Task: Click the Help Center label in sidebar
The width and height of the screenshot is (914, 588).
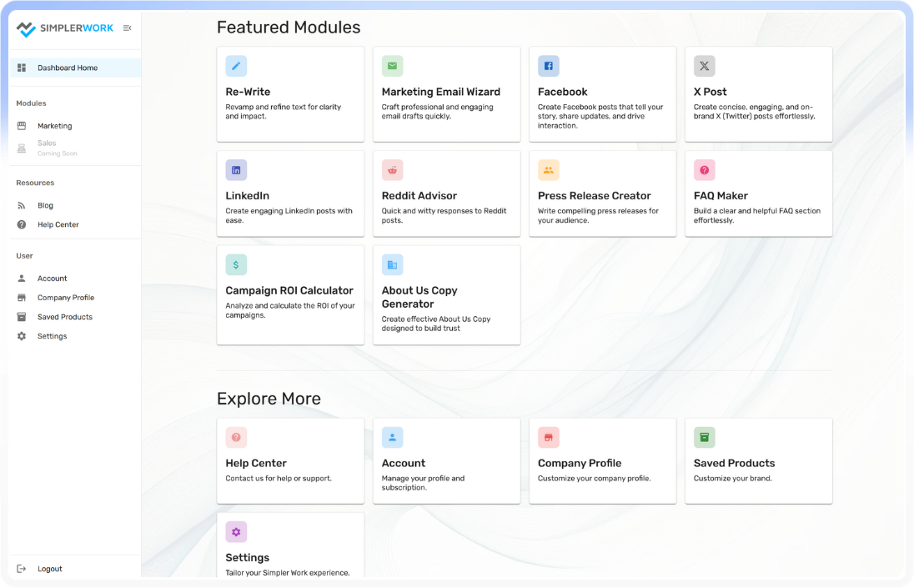Action: (58, 224)
